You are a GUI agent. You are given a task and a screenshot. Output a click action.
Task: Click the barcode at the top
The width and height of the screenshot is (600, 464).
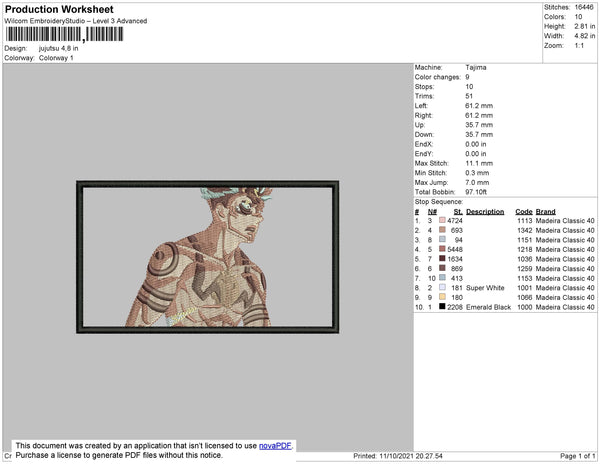64,34
